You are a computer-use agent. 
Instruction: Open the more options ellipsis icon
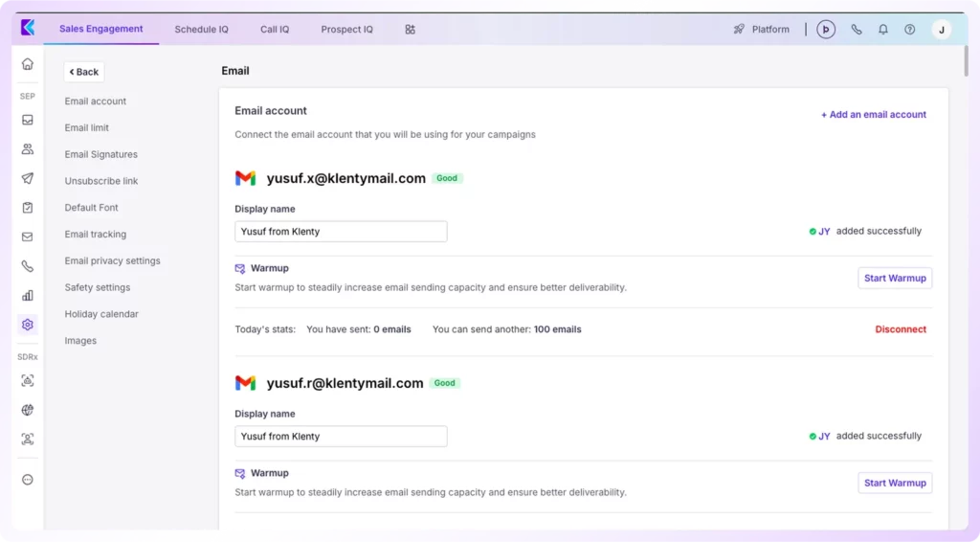click(x=28, y=480)
